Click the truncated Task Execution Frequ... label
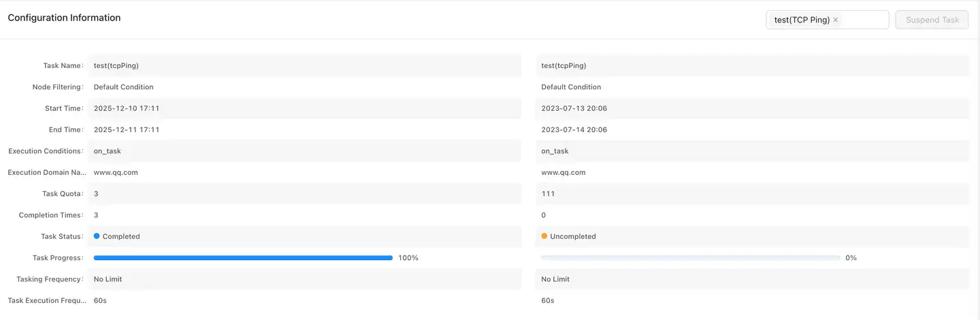 pos(45,300)
